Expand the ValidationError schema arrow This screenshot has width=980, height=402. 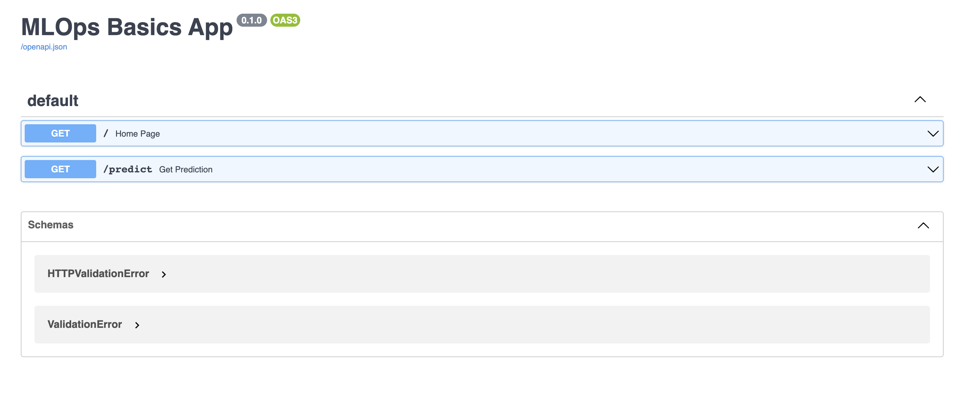137,325
